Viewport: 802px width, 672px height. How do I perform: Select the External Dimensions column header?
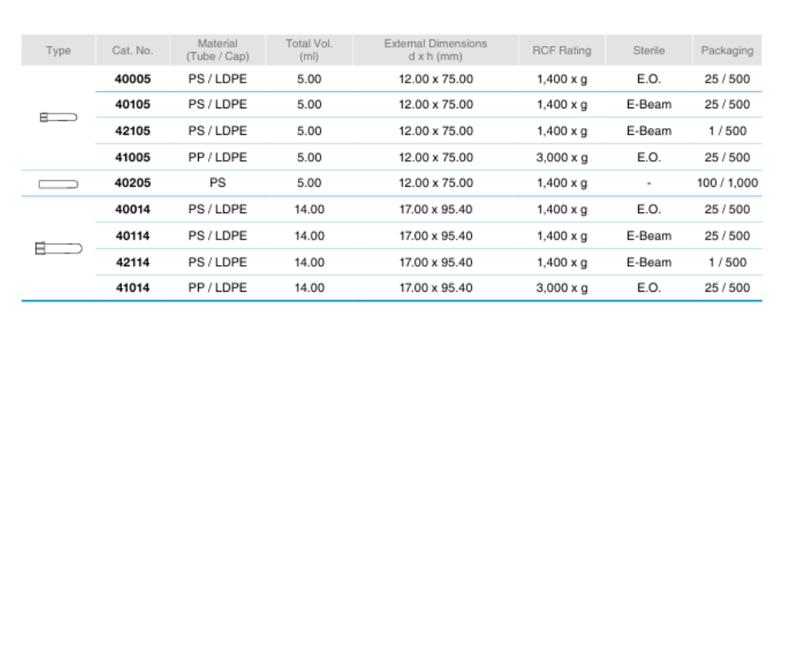pos(435,50)
